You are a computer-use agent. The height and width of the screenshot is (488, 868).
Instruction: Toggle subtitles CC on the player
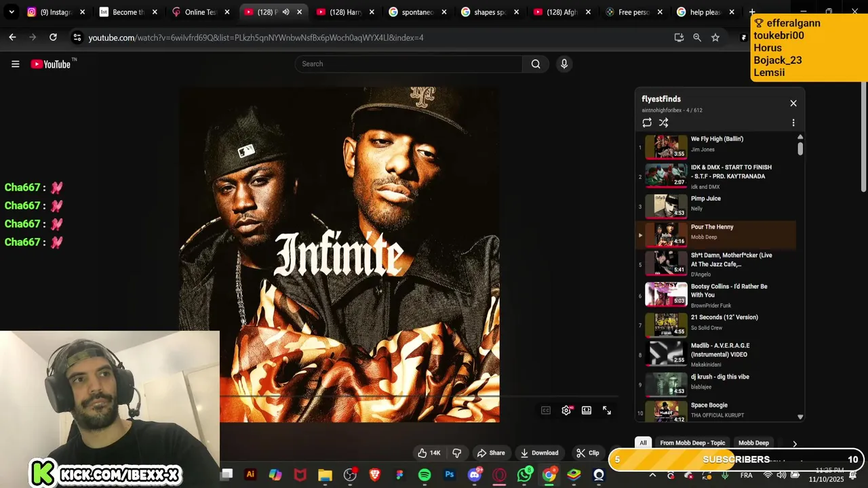[x=545, y=410]
